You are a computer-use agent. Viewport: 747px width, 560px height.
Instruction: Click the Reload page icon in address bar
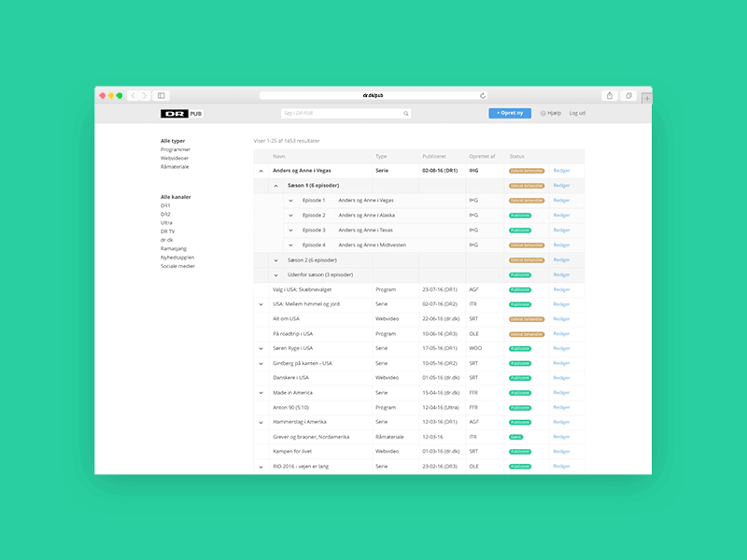pyautogui.click(x=481, y=94)
